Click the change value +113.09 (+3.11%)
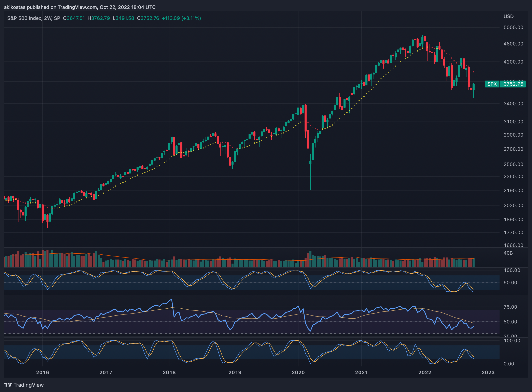 pos(181,18)
